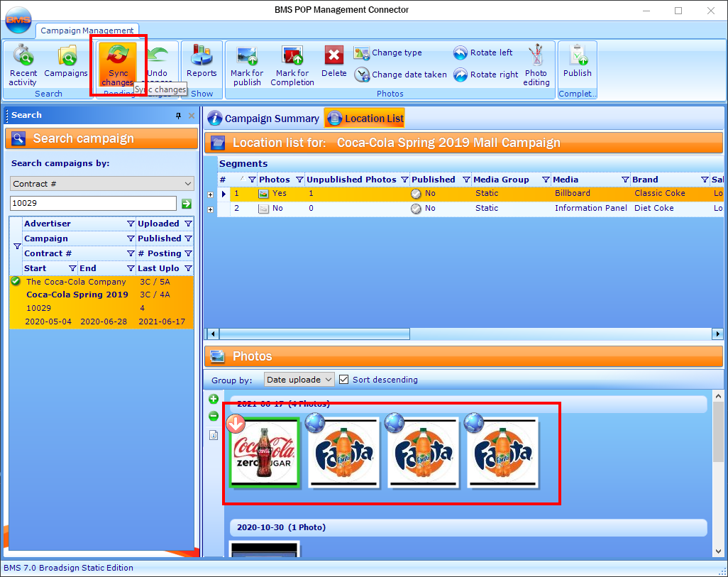This screenshot has height=577, width=728.
Task: Click the horizontal scrollbar in Segments
Action: tap(315, 334)
